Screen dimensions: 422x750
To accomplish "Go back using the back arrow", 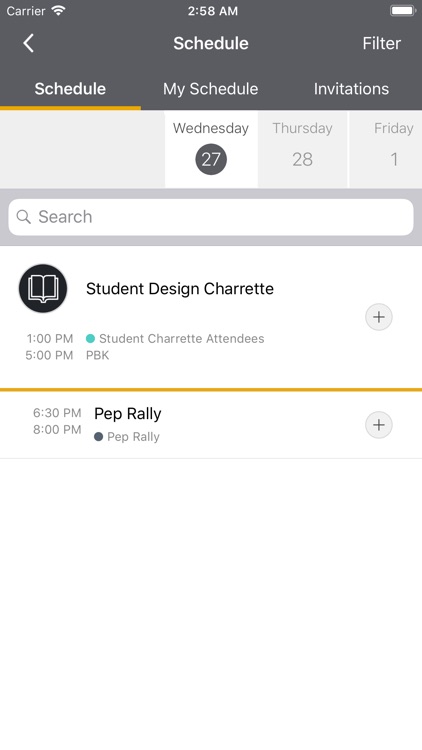I will click(x=29, y=43).
